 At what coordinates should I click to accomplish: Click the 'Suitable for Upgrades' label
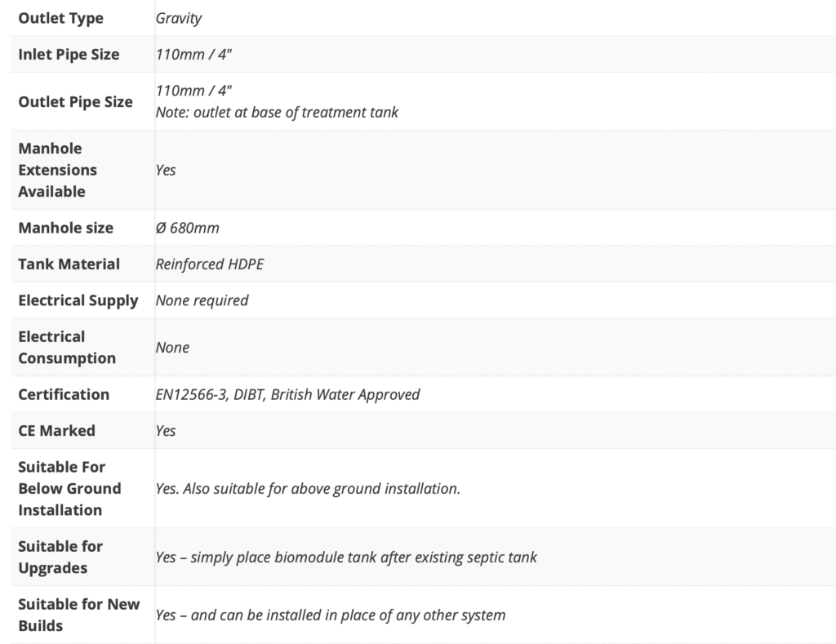pyautogui.click(x=60, y=557)
